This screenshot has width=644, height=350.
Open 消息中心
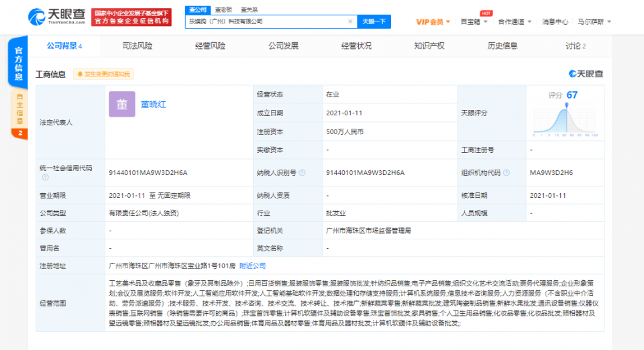555,21
